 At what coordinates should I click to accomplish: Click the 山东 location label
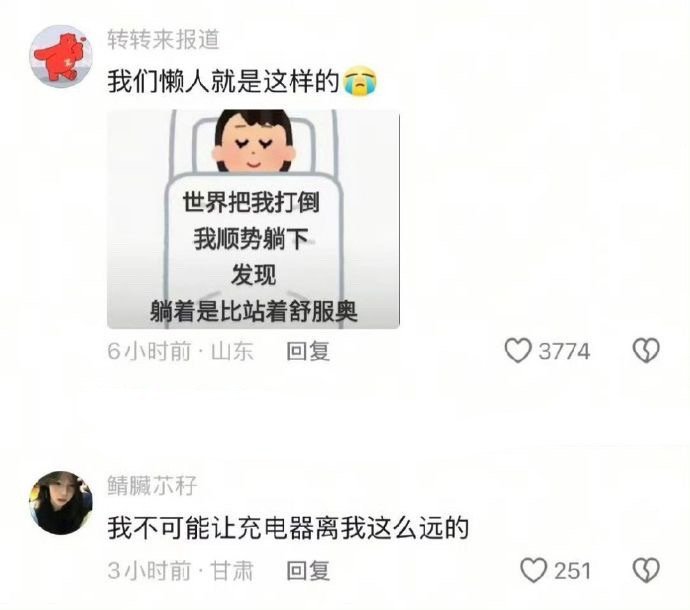pyautogui.click(x=232, y=351)
